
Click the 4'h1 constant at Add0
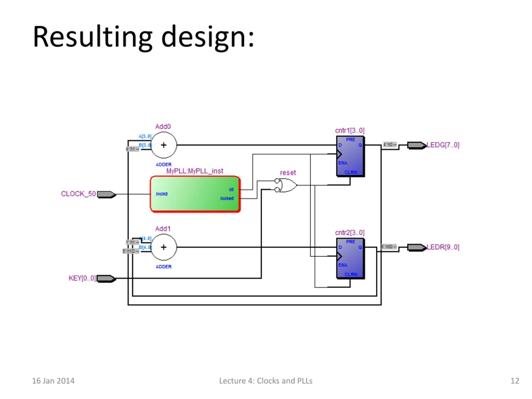click(x=132, y=149)
